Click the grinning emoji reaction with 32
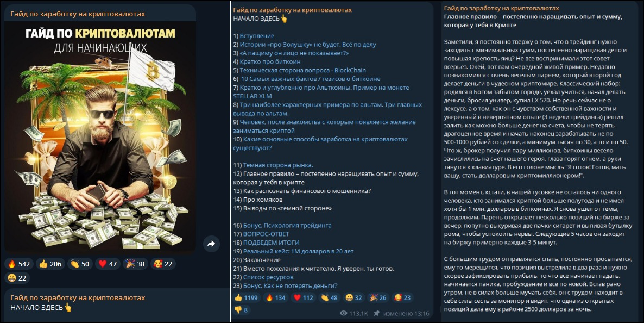 (x=353, y=297)
